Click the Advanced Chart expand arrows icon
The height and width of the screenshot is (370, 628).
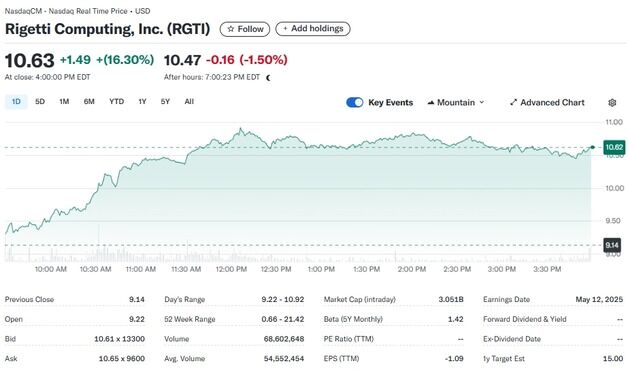513,103
